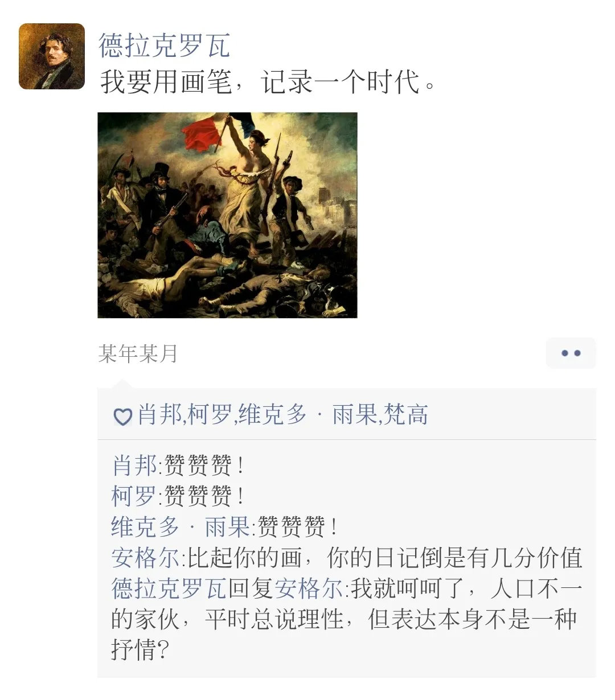This screenshot has width=615, height=700.
Task: Reply to 德拉克罗瓦's 我就呵呵了 comment text
Action: point(347,619)
